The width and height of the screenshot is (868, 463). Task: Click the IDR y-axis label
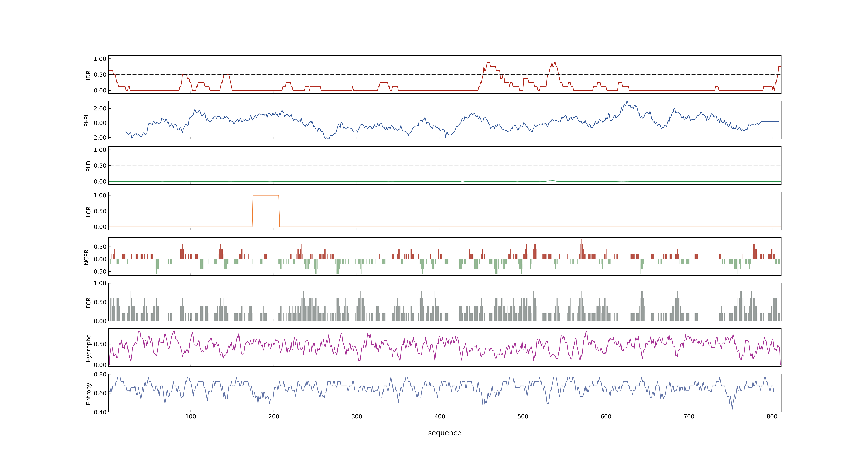(x=88, y=75)
